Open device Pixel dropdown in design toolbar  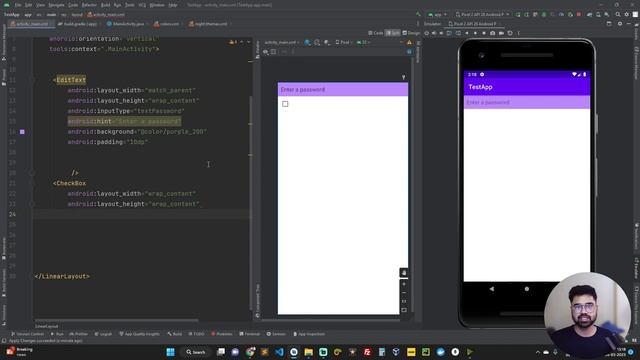(x=343, y=42)
